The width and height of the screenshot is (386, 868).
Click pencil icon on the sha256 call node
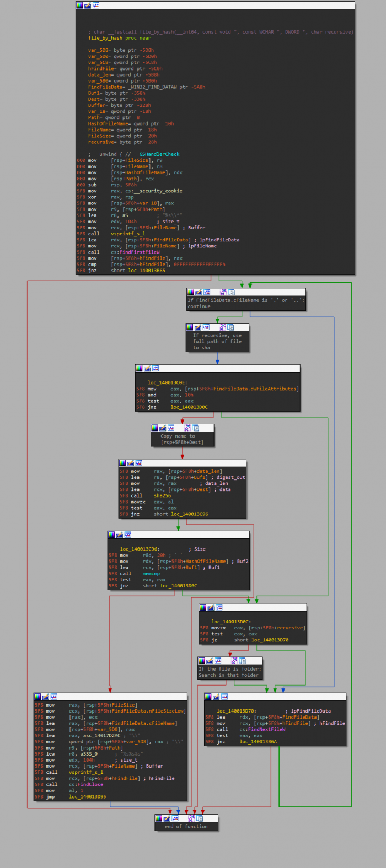(x=131, y=463)
